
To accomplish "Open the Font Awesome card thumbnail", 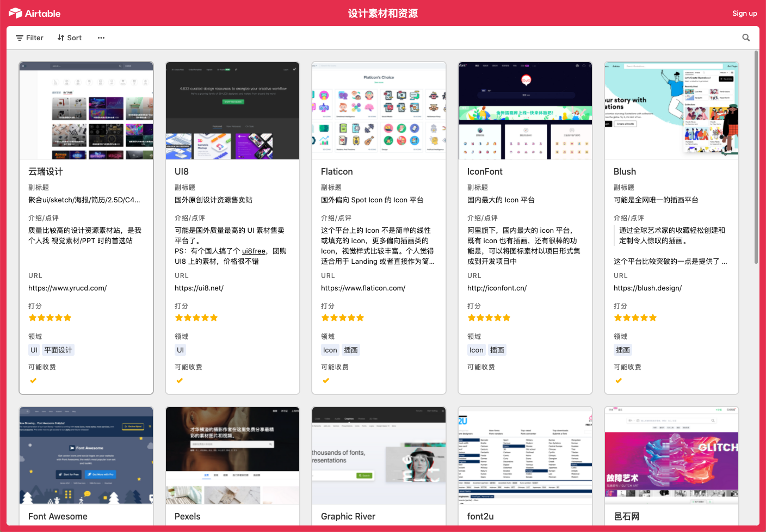I will 86,455.
